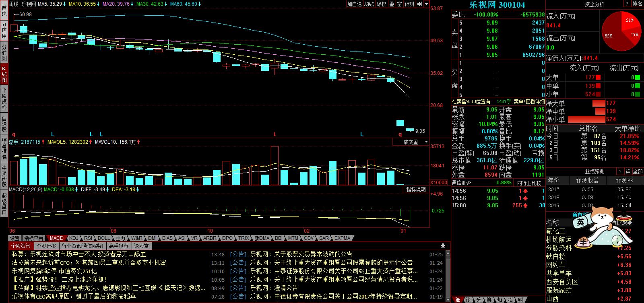Image resolution: width=644 pixels, height=303 pixels.
Task: Switch to 高手观点 news tab
Action: (118, 246)
